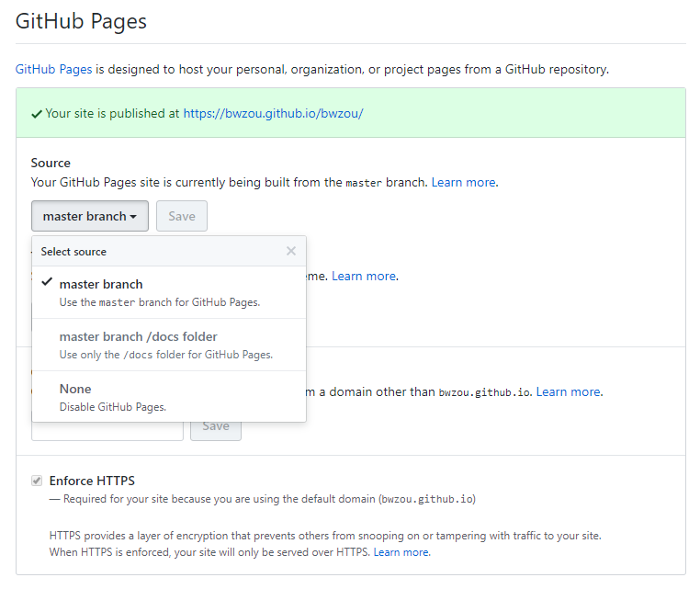The width and height of the screenshot is (700, 589).
Task: Open Learn more link about HTTPS enforcement
Action: click(x=401, y=552)
